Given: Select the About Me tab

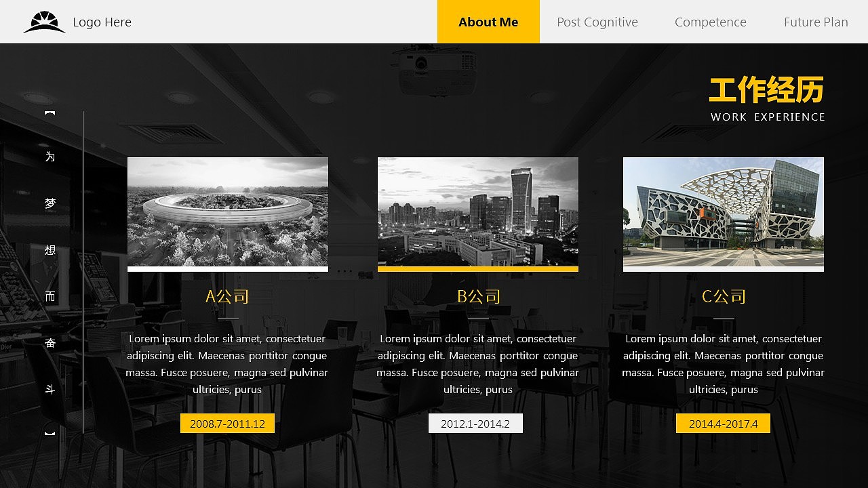Looking at the screenshot, I should (x=488, y=22).
